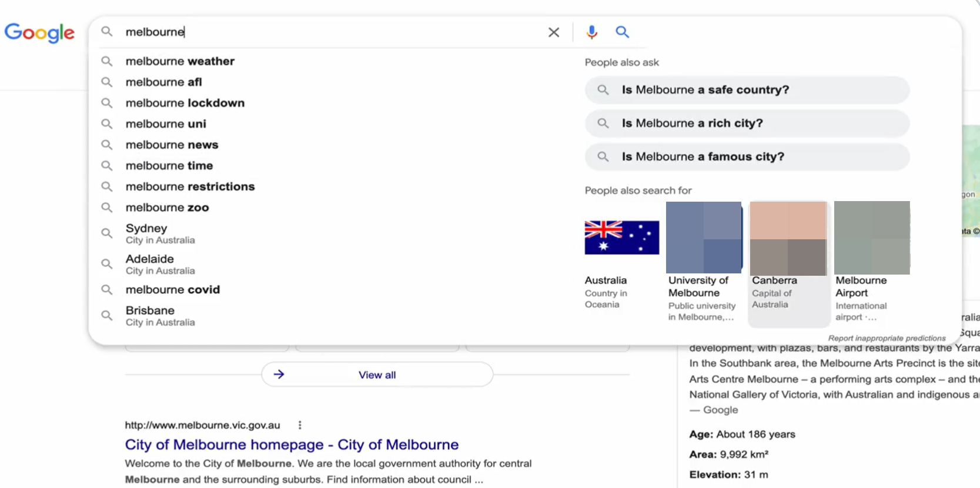The width and height of the screenshot is (980, 488).
Task: Select the 'melbourne afl' suggestion
Action: pyautogui.click(x=163, y=82)
